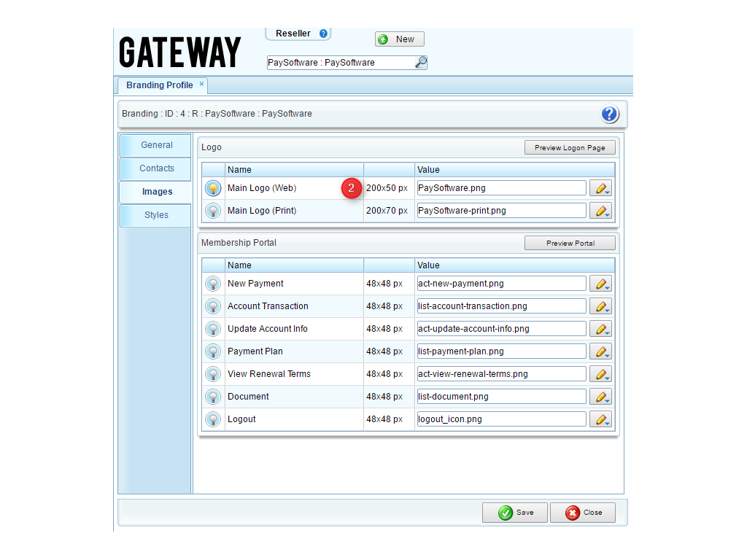This screenshot has width=747, height=560.
Task: Toggle the lightbulb for Main Logo (Print)
Action: 213,211
